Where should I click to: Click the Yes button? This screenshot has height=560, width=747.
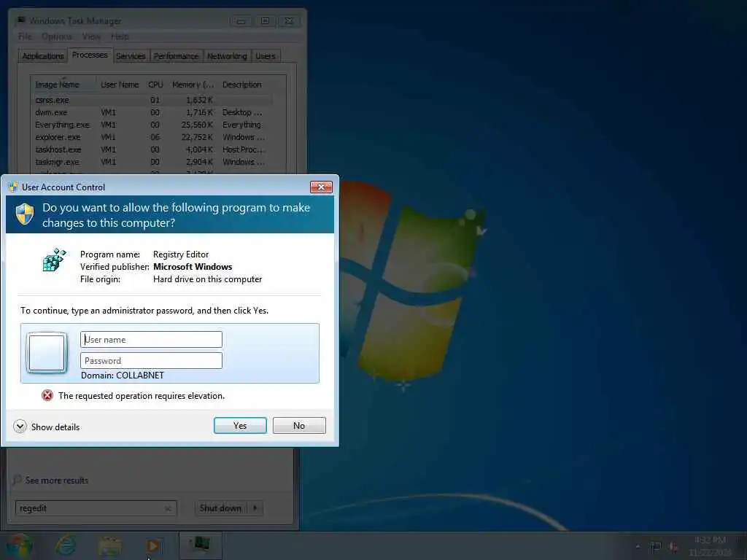(x=240, y=425)
